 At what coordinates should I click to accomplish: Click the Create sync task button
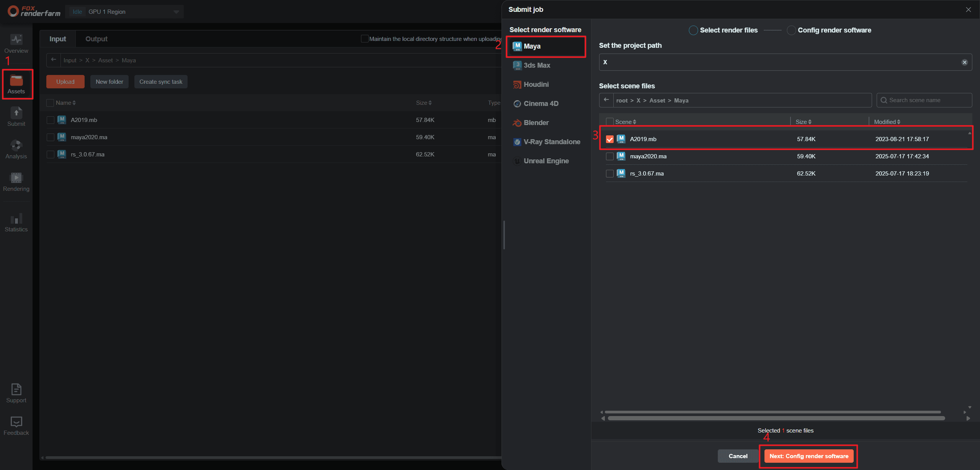161,82
